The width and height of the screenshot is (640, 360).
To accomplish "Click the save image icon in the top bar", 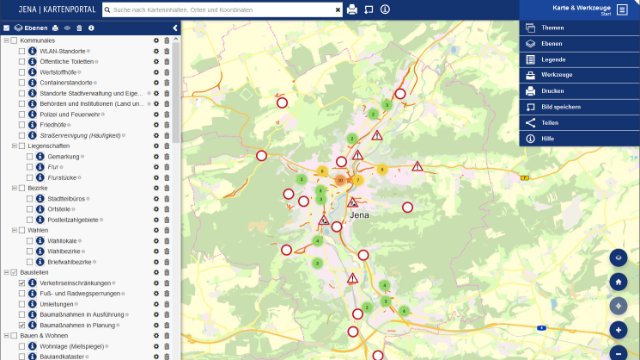I will (369, 9).
